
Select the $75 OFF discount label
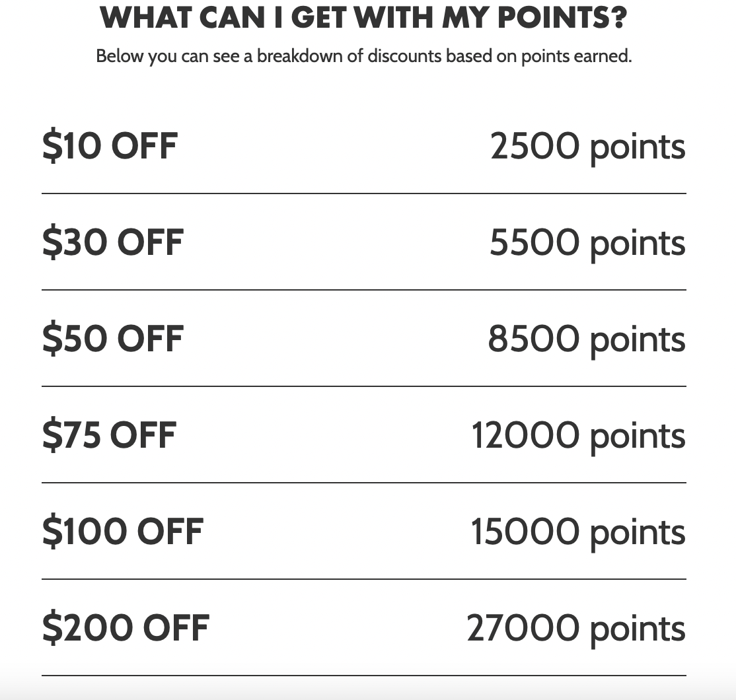(109, 435)
